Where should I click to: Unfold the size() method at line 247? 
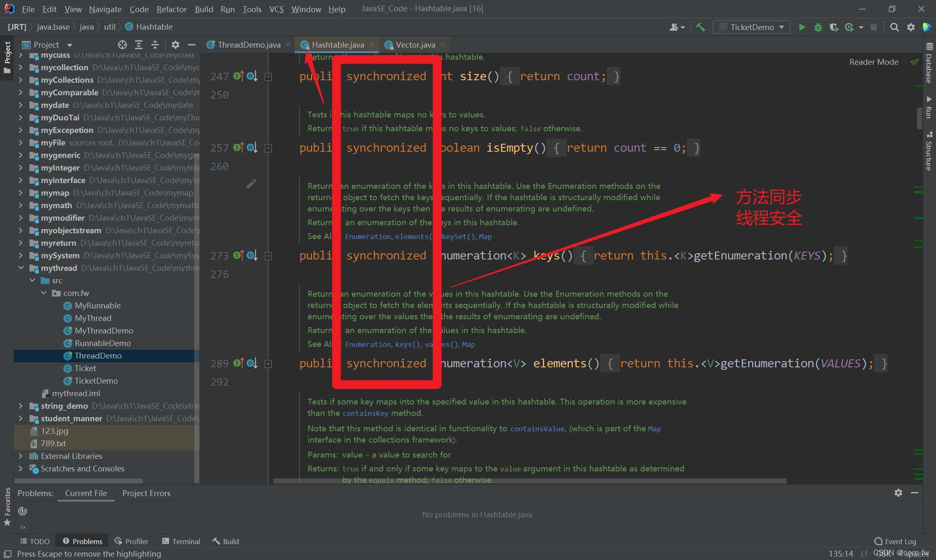[269, 76]
